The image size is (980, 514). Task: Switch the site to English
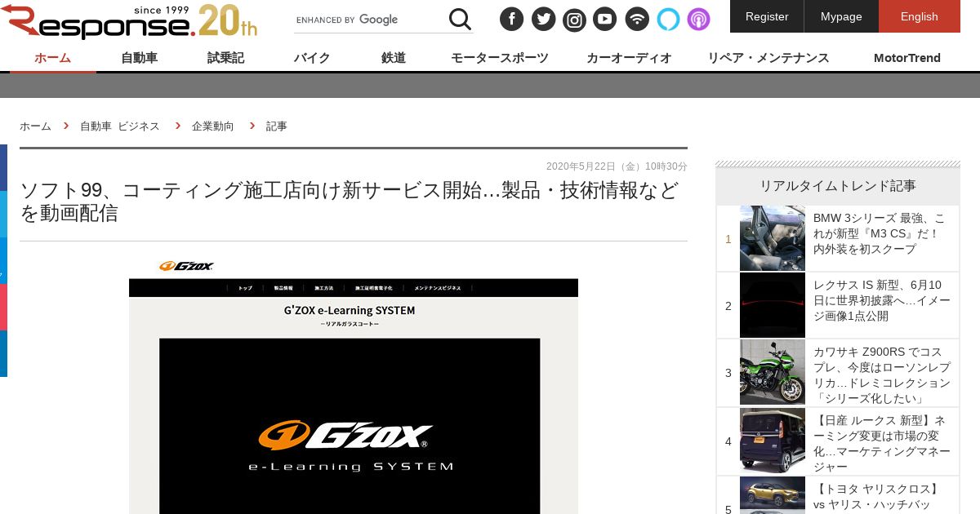tap(920, 16)
